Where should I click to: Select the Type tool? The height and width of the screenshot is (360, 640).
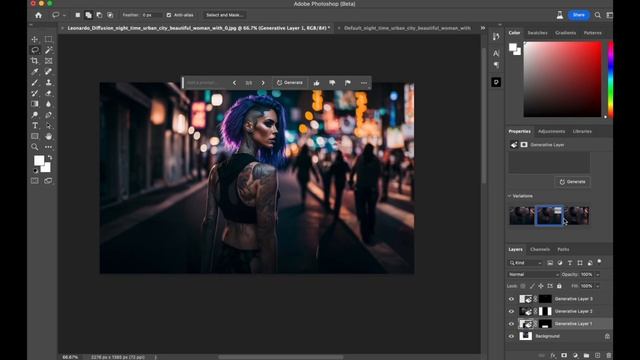(x=35, y=125)
